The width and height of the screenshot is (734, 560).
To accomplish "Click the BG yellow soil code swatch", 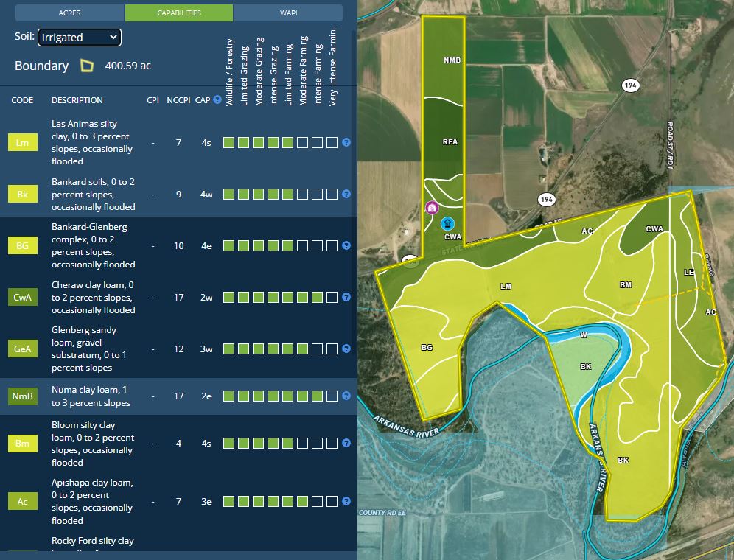I will pos(22,246).
